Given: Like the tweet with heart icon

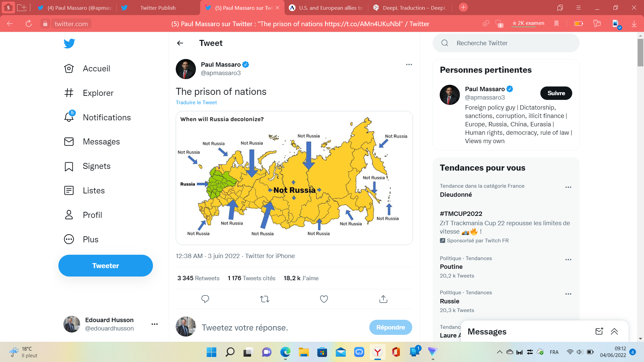Looking at the screenshot, I should pos(324,299).
